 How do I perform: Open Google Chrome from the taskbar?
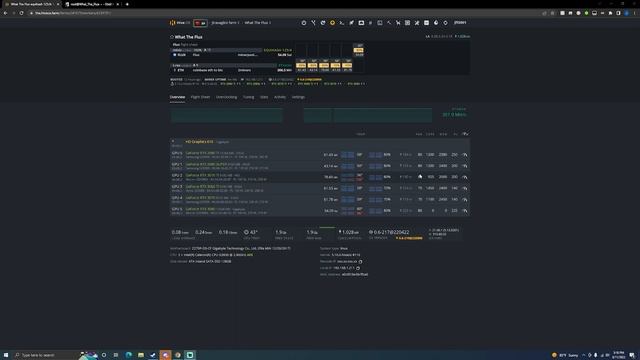coord(178,355)
